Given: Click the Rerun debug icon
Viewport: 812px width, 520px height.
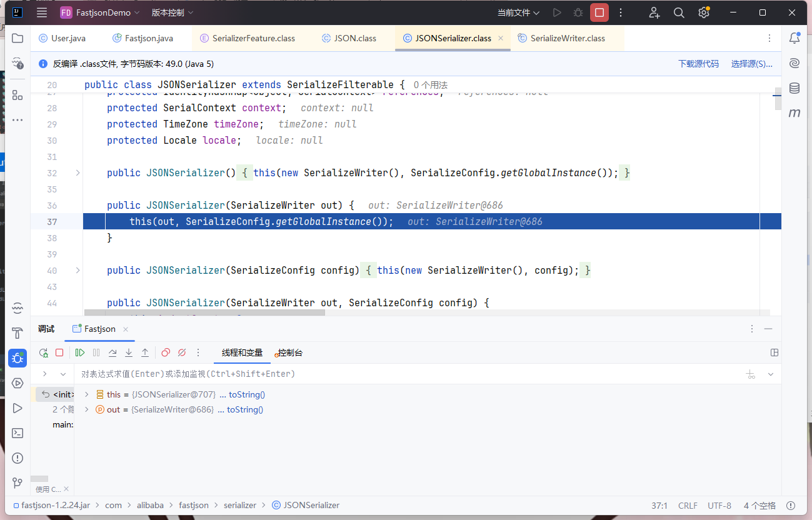Looking at the screenshot, I should (43, 352).
